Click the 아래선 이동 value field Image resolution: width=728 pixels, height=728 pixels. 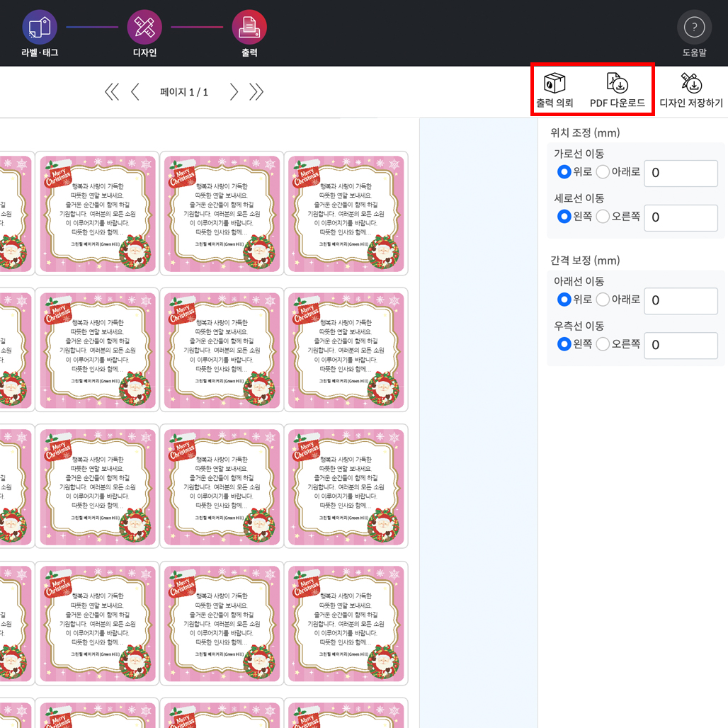click(x=681, y=301)
